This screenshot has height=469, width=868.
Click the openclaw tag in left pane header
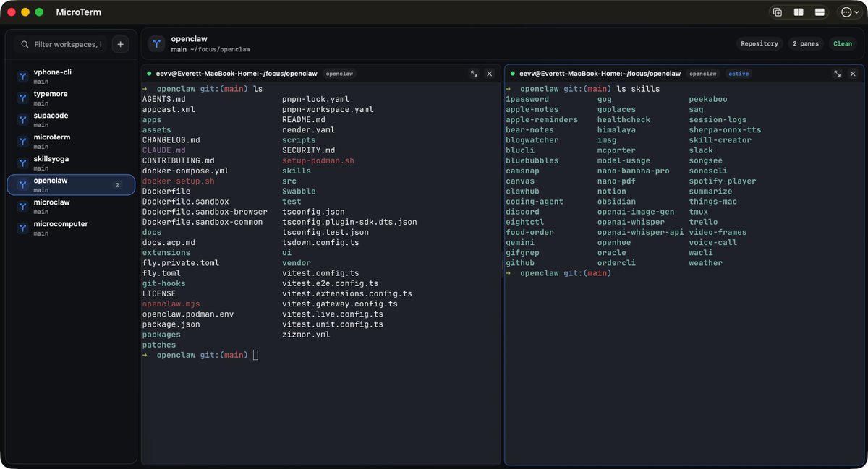339,74
